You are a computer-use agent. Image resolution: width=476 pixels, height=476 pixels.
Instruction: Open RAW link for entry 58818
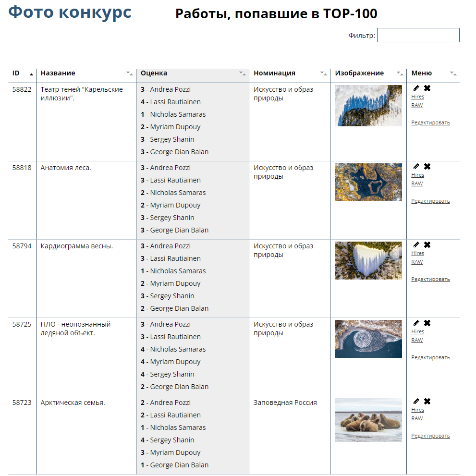tap(417, 183)
